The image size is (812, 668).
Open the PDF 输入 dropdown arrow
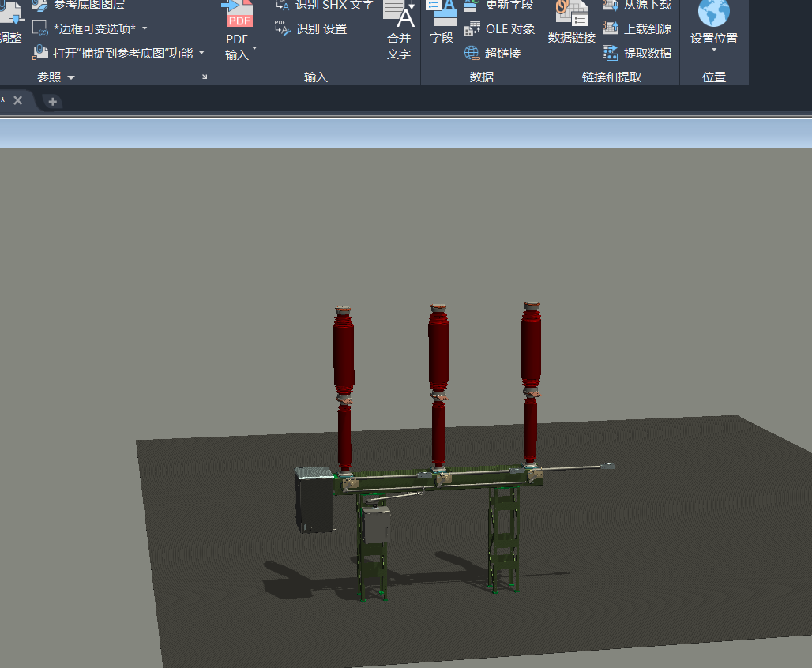254,48
